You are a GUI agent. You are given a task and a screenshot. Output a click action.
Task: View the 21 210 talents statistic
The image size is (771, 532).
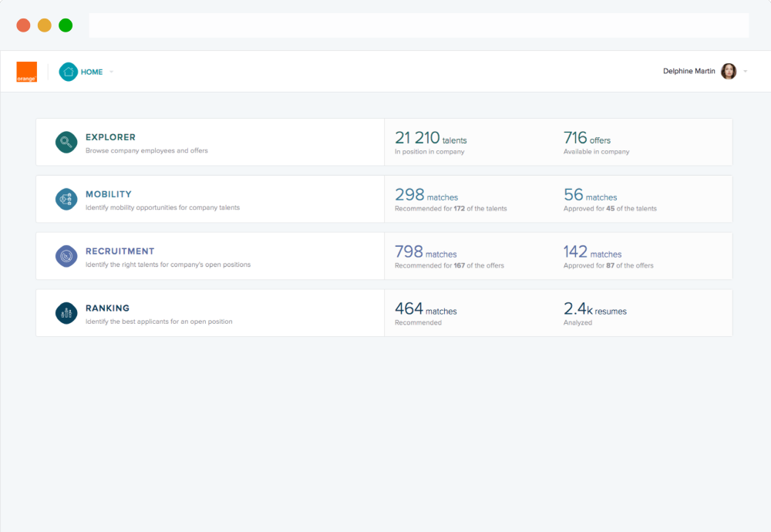pos(430,139)
